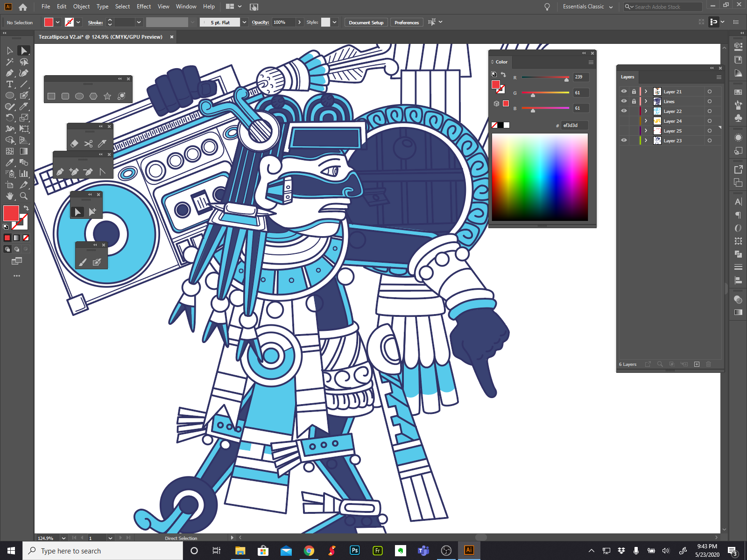The width and height of the screenshot is (747, 560).
Task: Select the Artboard tool
Action: coord(10,185)
